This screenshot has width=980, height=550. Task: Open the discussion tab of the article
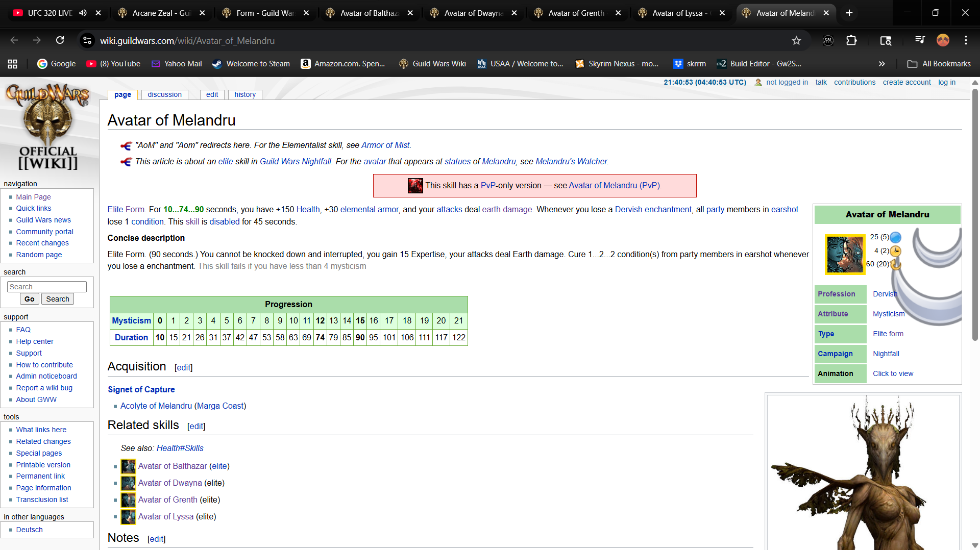pos(164,94)
